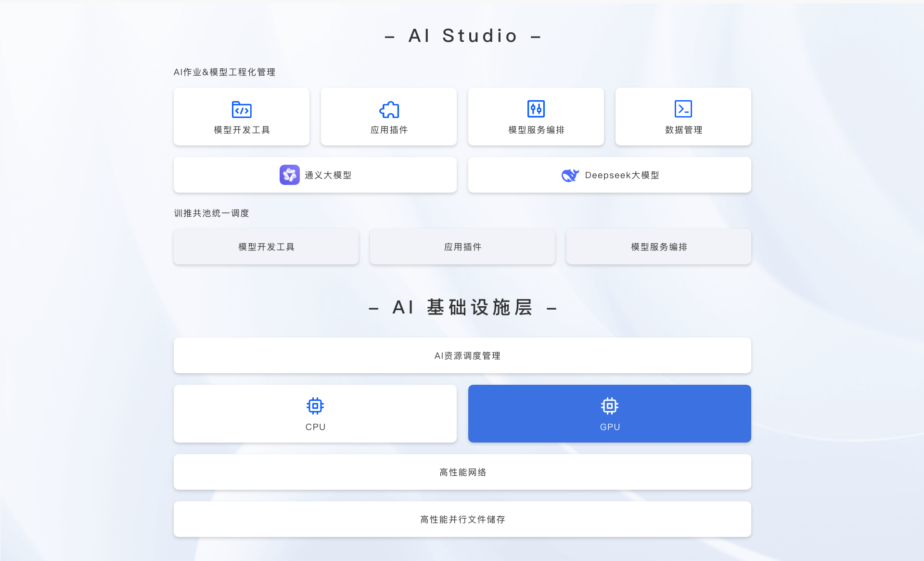The width and height of the screenshot is (924, 561).
Task: Open the AI资源调度管理 card
Action: (462, 355)
